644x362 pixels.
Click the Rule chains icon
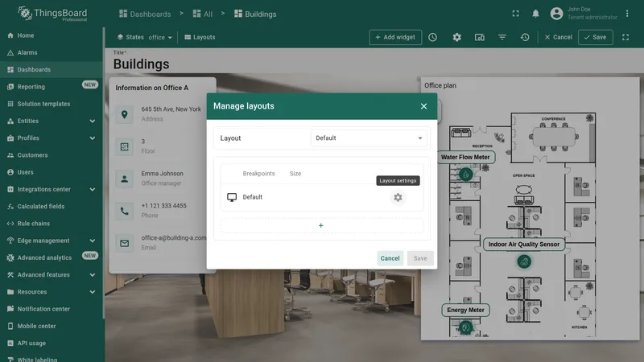click(10, 224)
